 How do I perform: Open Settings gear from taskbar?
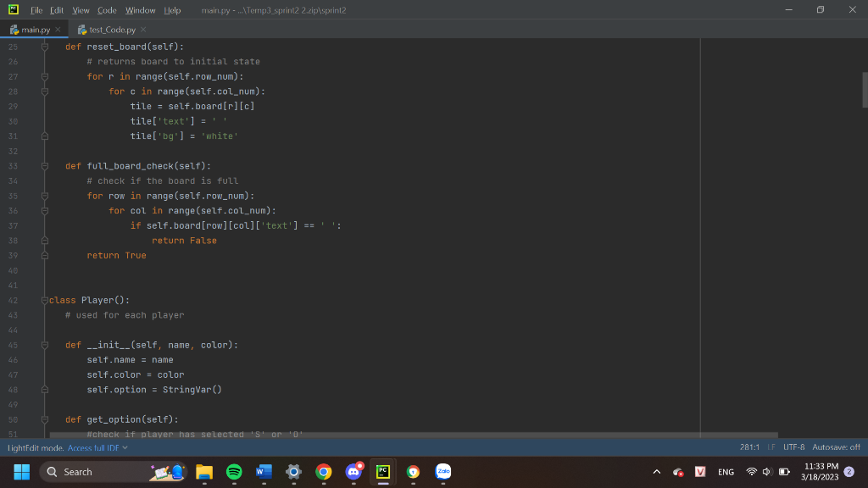coord(294,472)
